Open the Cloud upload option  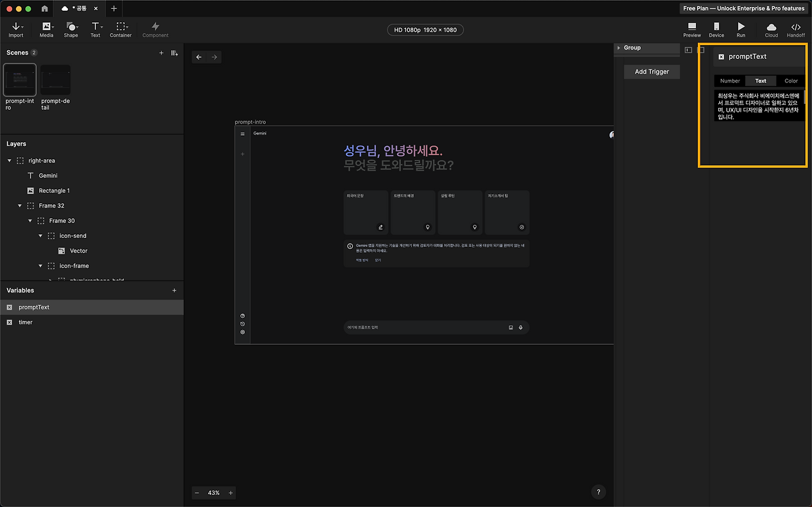771,29
